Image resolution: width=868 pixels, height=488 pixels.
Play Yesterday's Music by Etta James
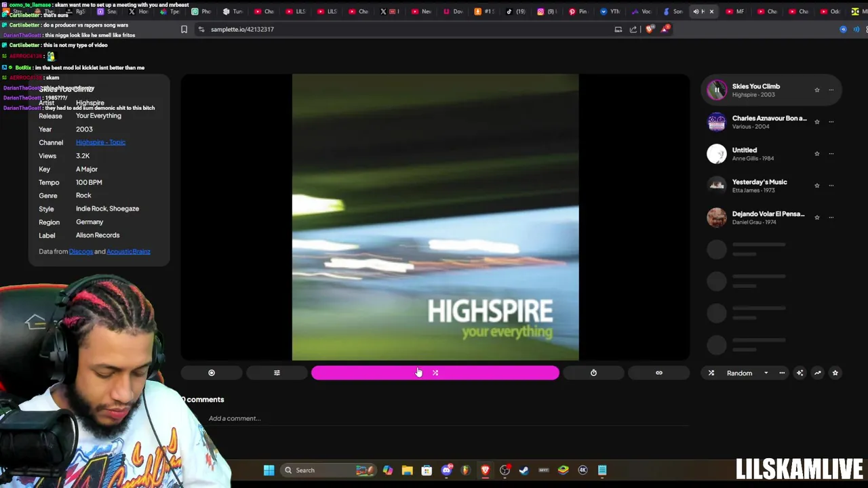pos(717,186)
